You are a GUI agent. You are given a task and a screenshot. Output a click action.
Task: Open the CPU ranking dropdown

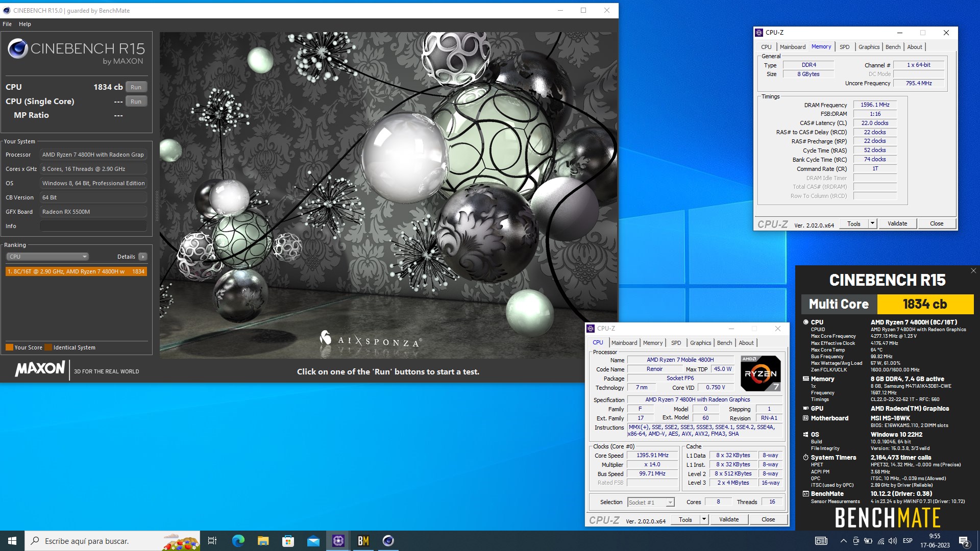pyautogui.click(x=47, y=257)
